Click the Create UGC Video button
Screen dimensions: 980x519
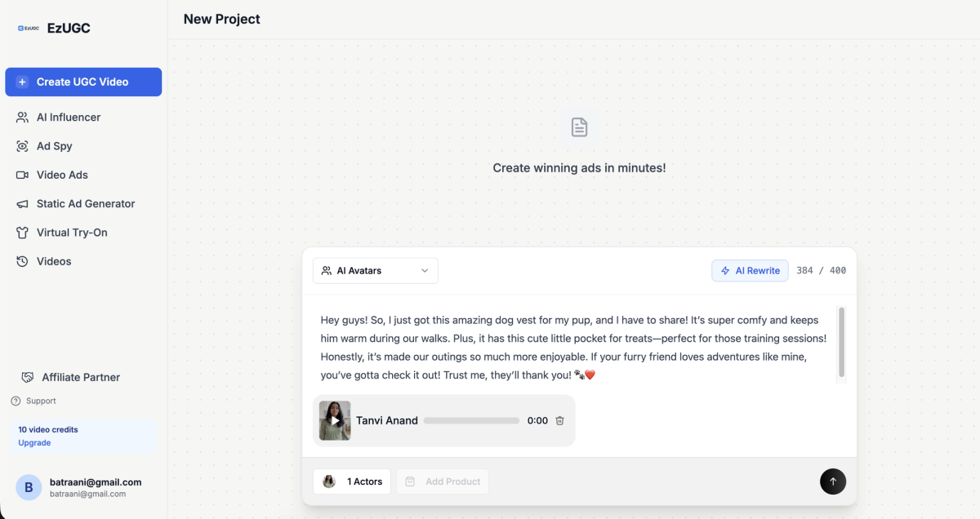coord(83,82)
